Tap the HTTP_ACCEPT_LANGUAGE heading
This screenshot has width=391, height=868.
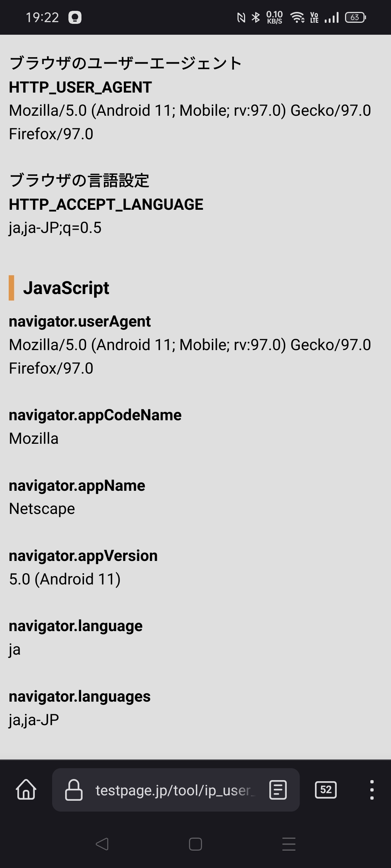pyautogui.click(x=106, y=205)
